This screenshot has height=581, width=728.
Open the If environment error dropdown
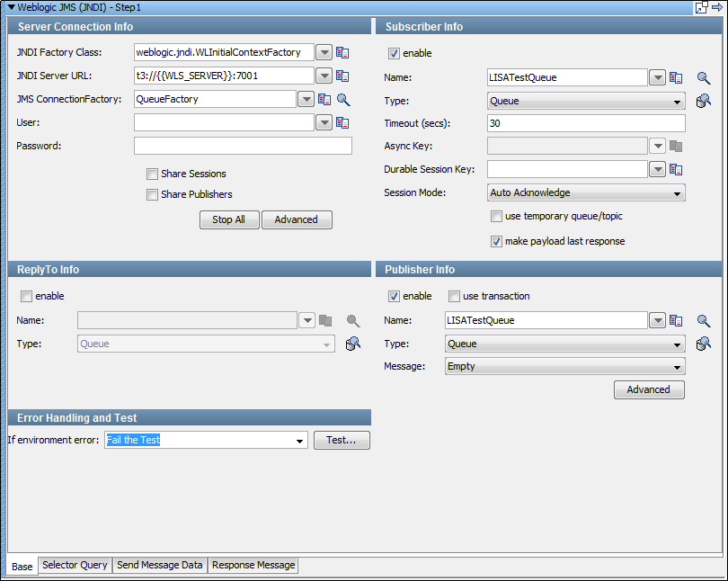click(298, 440)
